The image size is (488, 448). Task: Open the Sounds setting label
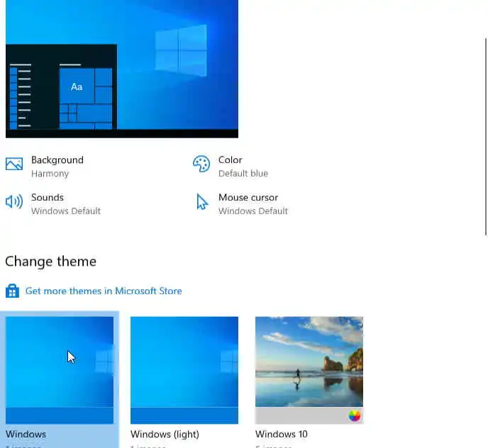tap(48, 197)
